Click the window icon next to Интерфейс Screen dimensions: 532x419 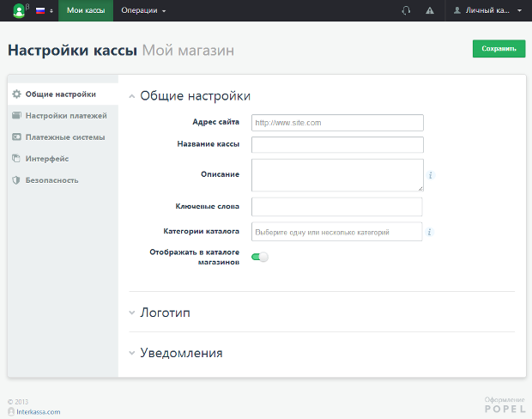tap(16, 158)
